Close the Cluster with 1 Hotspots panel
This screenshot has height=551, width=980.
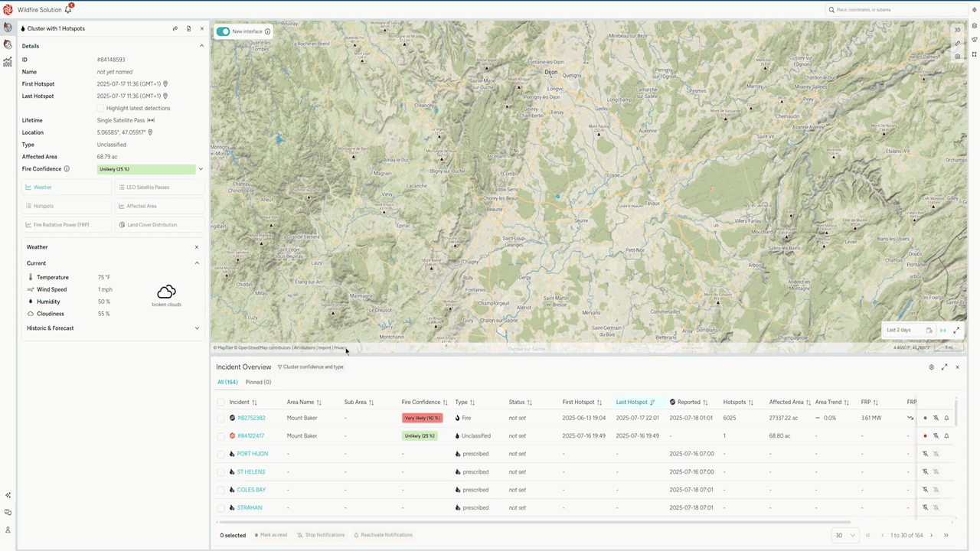point(202,28)
